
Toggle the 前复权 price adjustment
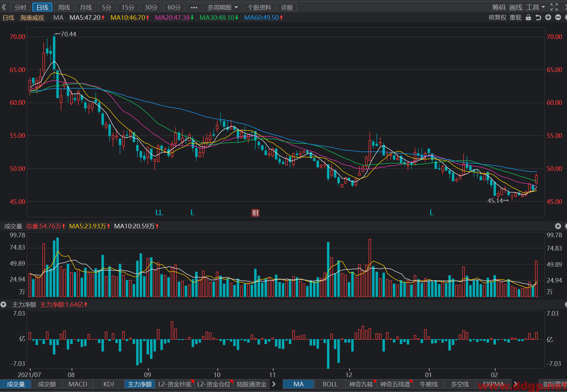(497, 18)
